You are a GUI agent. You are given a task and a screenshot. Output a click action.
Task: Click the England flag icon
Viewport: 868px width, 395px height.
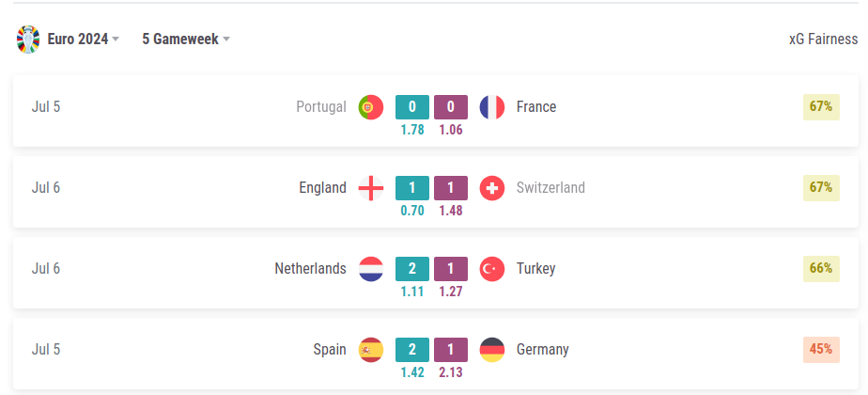click(371, 188)
